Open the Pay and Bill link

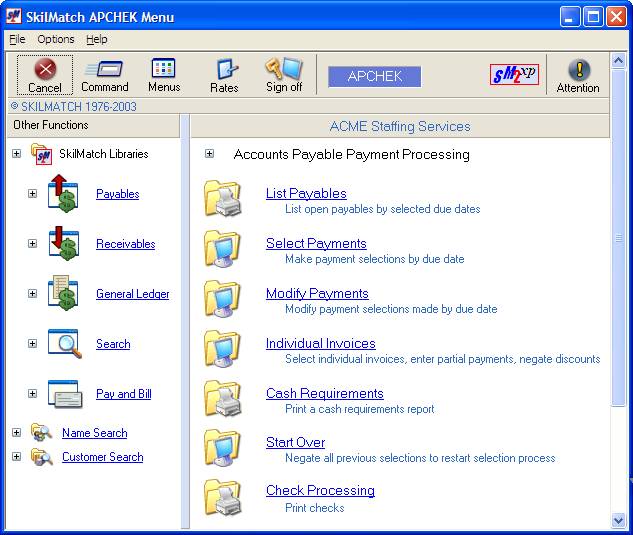(x=124, y=394)
